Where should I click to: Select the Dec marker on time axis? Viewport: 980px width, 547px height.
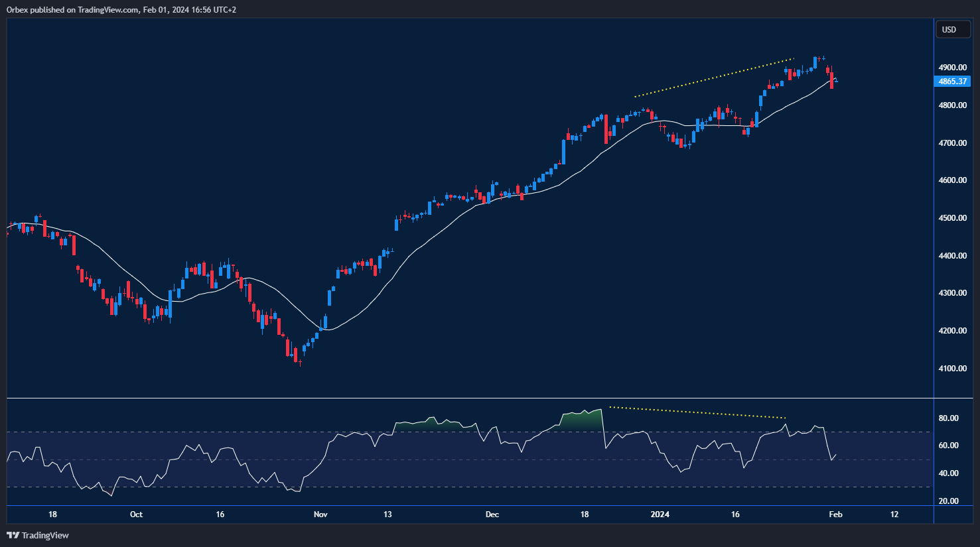pyautogui.click(x=492, y=515)
